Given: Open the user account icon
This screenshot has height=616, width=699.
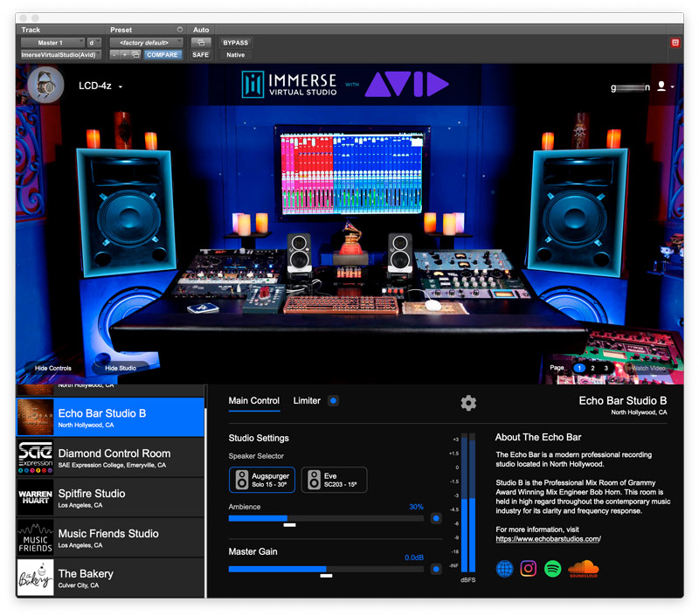Looking at the screenshot, I should [x=661, y=86].
